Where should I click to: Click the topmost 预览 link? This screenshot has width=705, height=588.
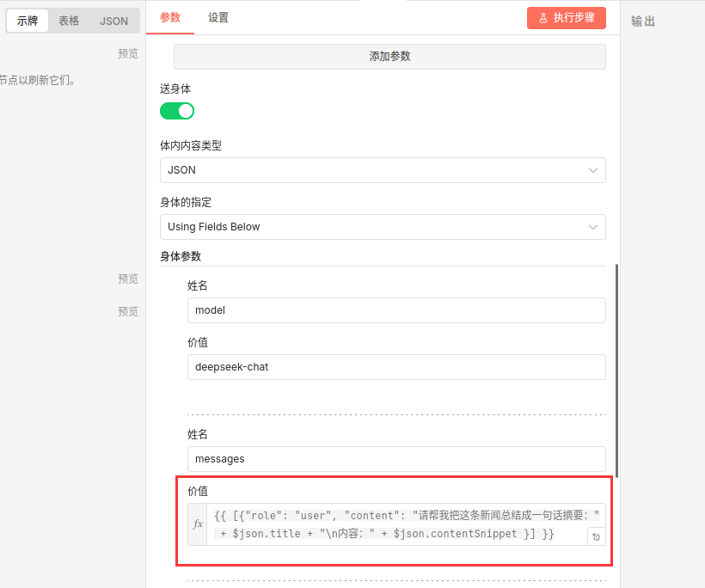(x=128, y=53)
